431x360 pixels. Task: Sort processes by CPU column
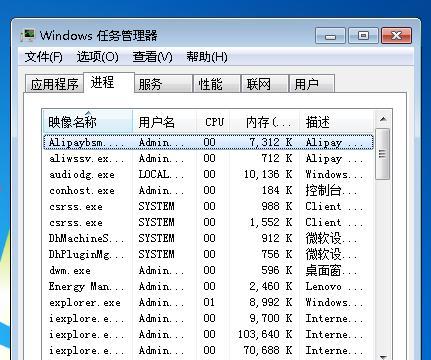[213, 122]
